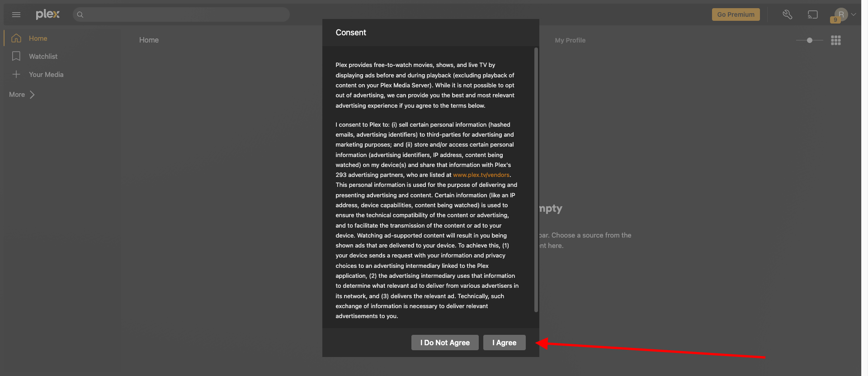
Task: Expand the More sidebar section
Action: click(x=22, y=95)
